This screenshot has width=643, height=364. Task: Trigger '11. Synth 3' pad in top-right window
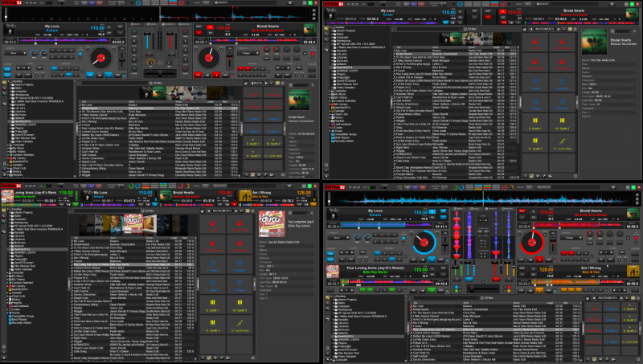534,144
